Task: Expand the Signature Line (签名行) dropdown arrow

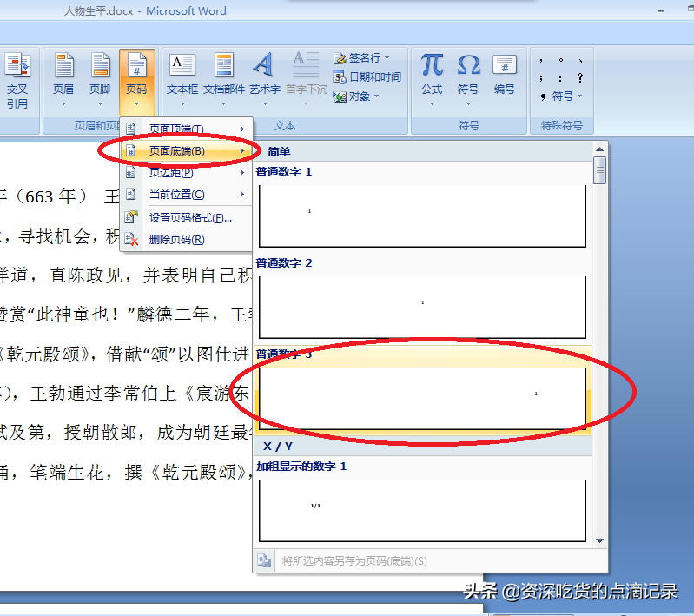Action: tap(387, 58)
